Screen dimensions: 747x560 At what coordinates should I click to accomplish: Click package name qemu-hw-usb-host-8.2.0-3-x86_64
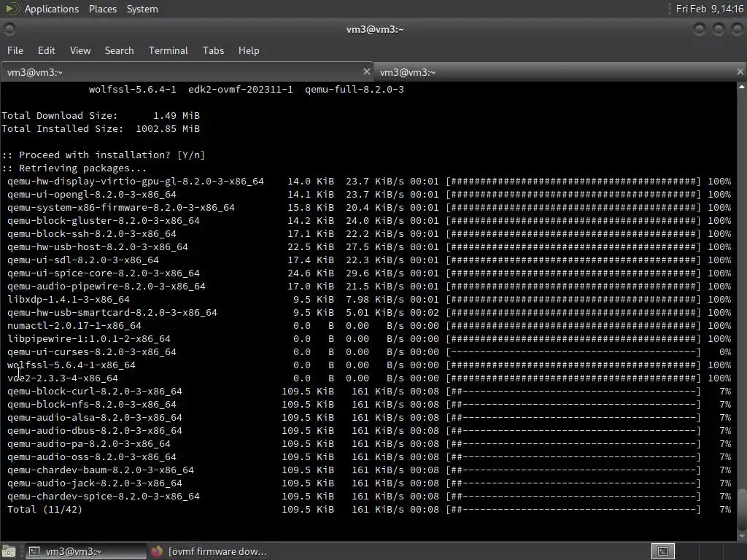tap(98, 246)
